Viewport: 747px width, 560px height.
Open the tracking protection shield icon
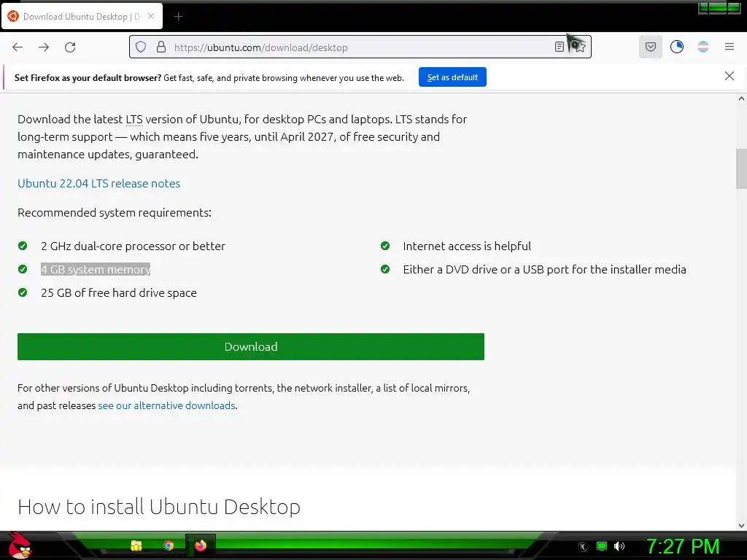pyautogui.click(x=141, y=47)
